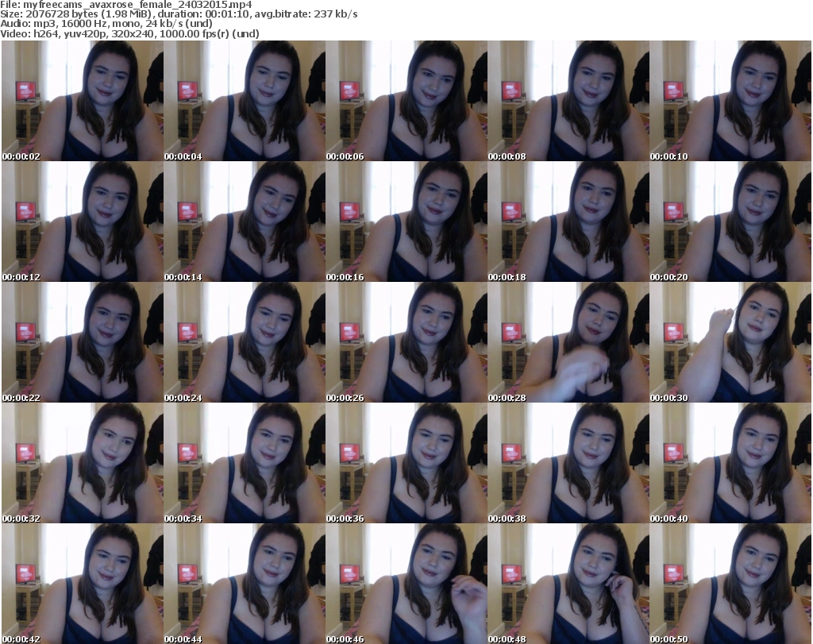Click the 'File:' name header line

click(x=126, y=5)
